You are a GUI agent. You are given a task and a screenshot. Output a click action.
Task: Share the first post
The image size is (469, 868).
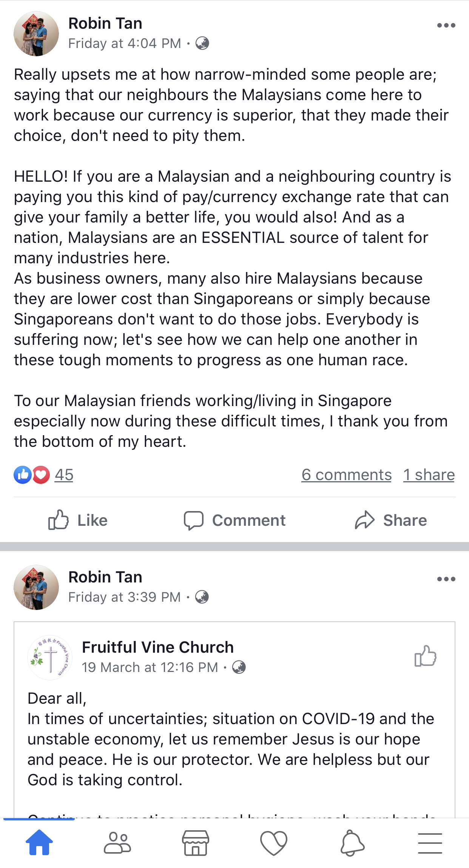tap(391, 520)
